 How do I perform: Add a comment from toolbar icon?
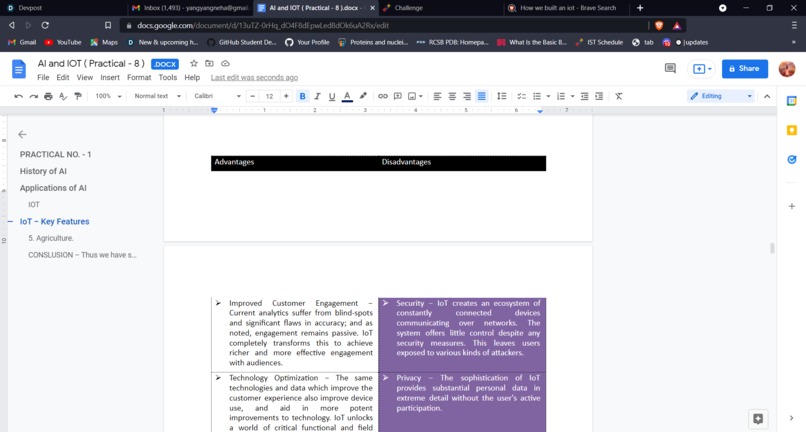[397, 96]
